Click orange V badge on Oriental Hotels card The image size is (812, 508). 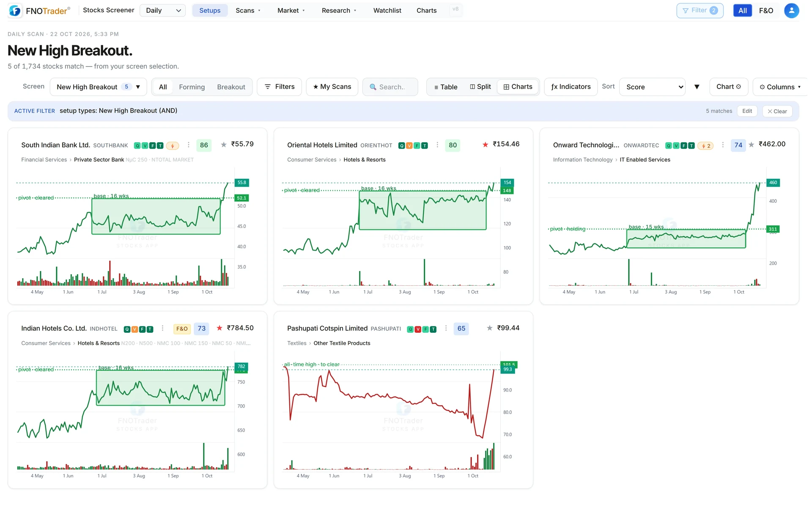pos(409,146)
